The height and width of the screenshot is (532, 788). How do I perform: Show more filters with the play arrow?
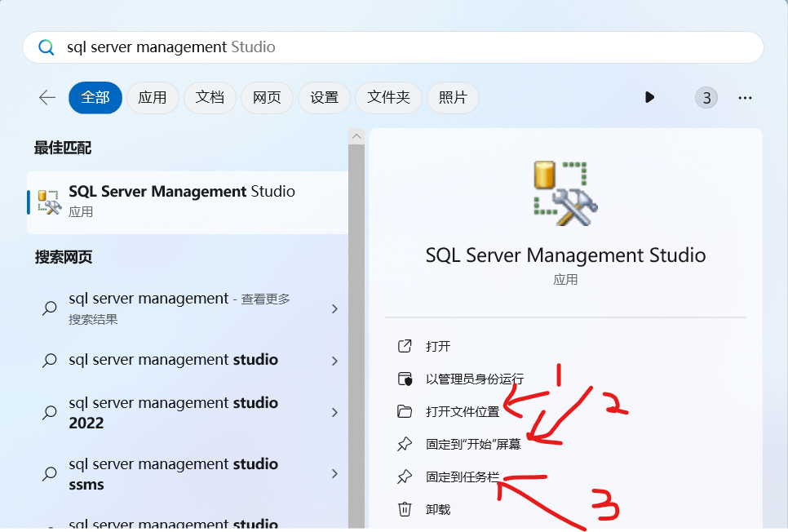tap(649, 97)
